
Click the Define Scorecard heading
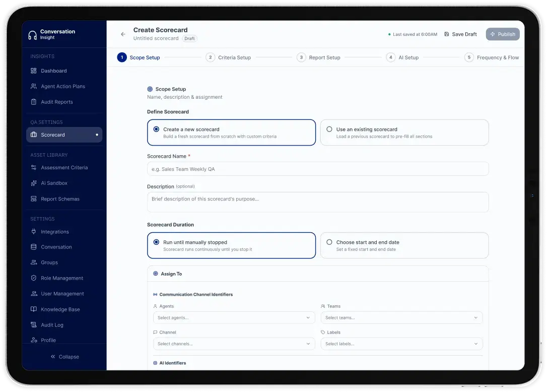168,112
